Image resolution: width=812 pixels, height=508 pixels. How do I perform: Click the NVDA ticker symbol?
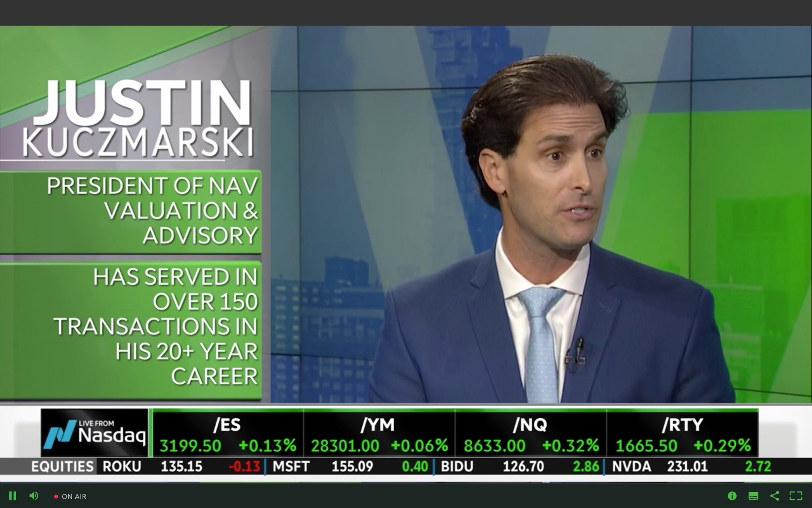click(x=631, y=466)
